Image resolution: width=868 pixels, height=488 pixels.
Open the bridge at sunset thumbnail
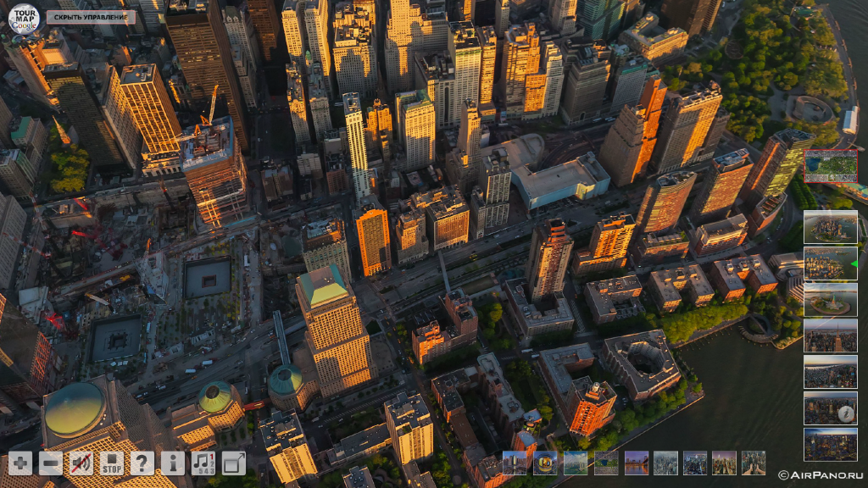pyautogui.click(x=637, y=463)
